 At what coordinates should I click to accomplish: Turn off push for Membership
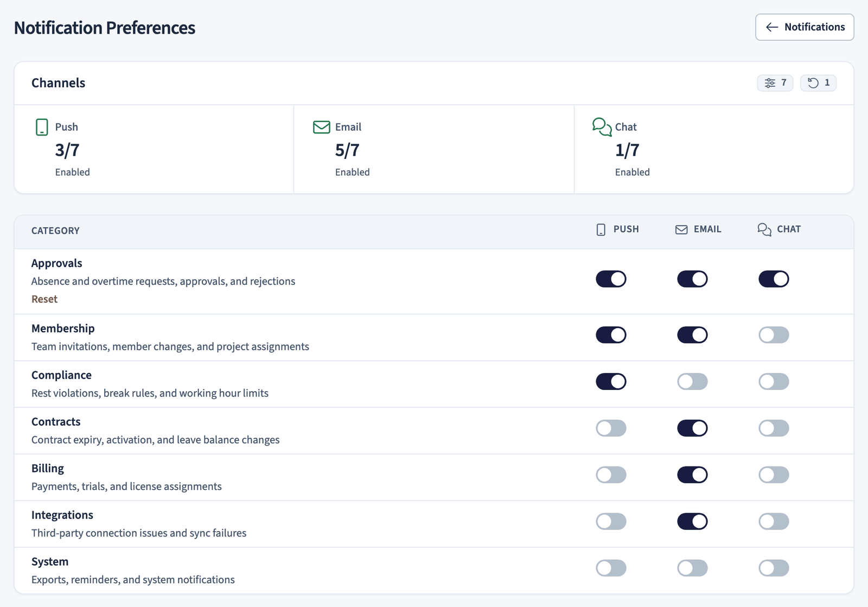611,335
